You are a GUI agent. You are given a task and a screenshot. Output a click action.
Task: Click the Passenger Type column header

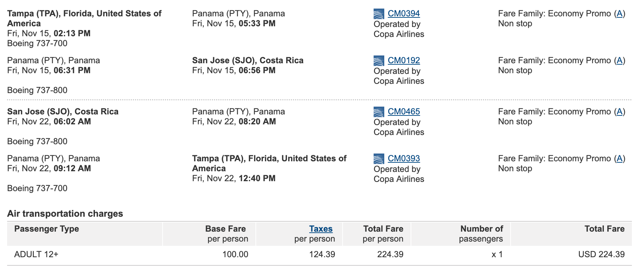point(47,229)
